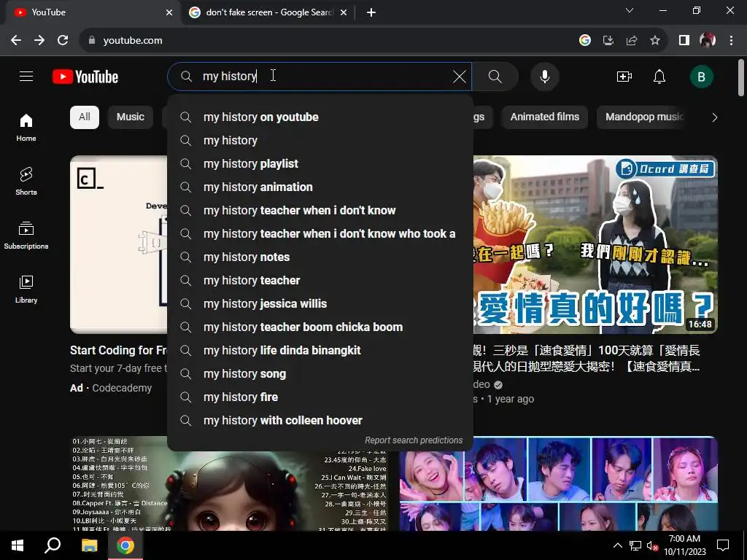Open Library in sidebar
747x560 pixels.
[x=26, y=289]
